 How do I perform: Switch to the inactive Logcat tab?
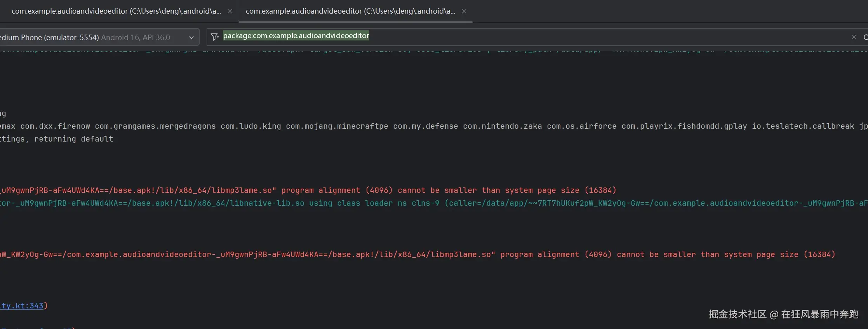[116, 11]
